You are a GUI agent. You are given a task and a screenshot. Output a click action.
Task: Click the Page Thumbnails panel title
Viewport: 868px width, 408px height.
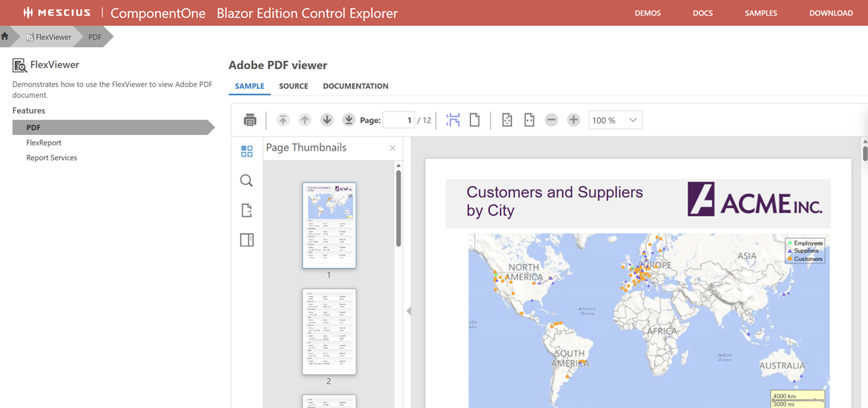coord(306,148)
